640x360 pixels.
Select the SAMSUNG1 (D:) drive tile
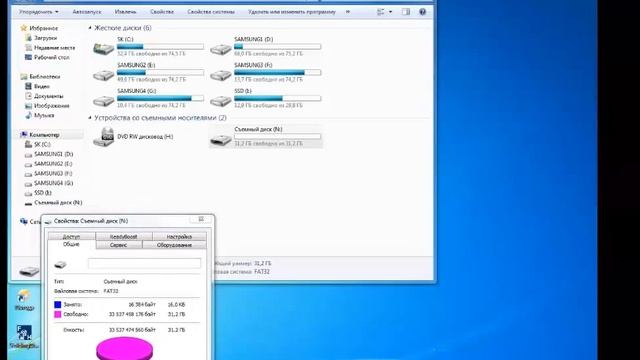pos(265,47)
